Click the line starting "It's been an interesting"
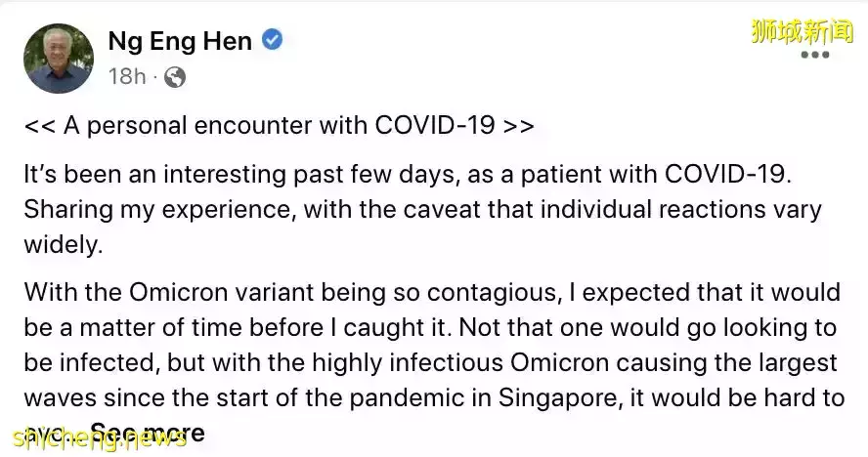This screenshot has width=868, height=457. (405, 176)
